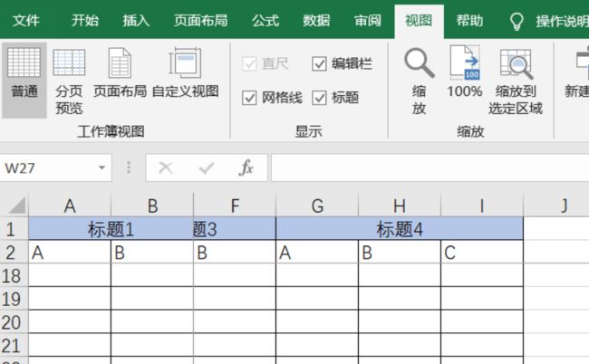Click the Select All corner triangle
Viewport: 589px width, 364px height.
pos(16,206)
